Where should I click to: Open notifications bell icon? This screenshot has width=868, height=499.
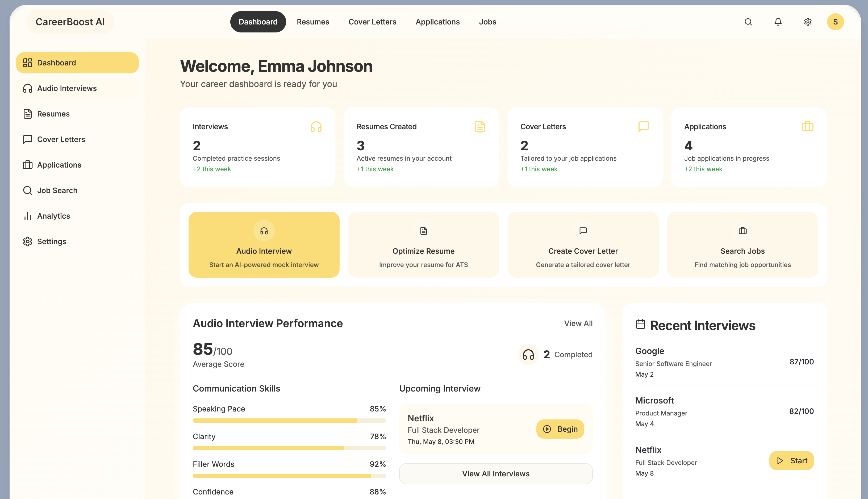tap(778, 22)
